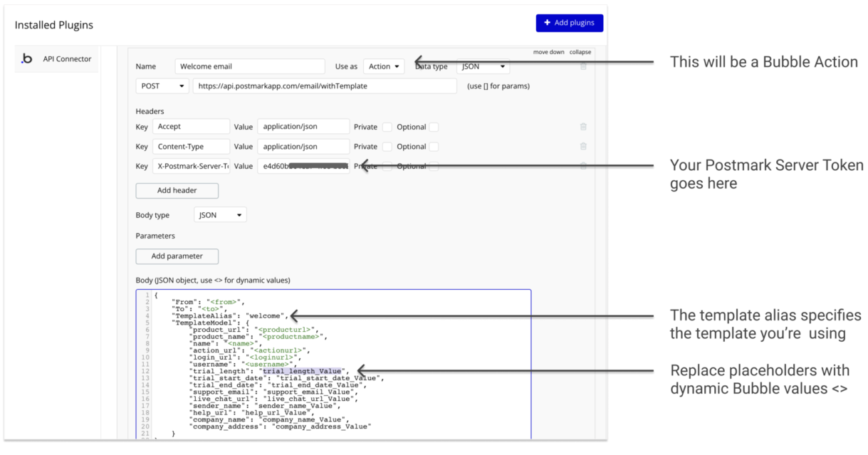
Task: Remove the Content-Type header with its trash icon
Action: click(583, 146)
